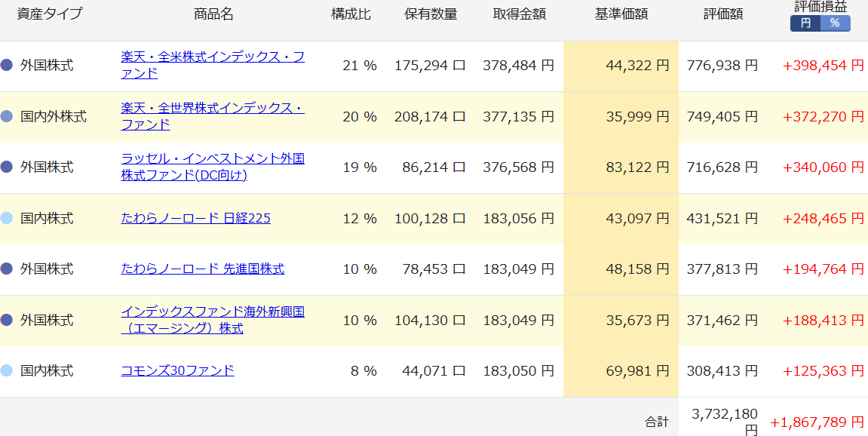Screen dimensions: 868x436
Task: Select base price 35,673 円
Action: tap(638, 321)
